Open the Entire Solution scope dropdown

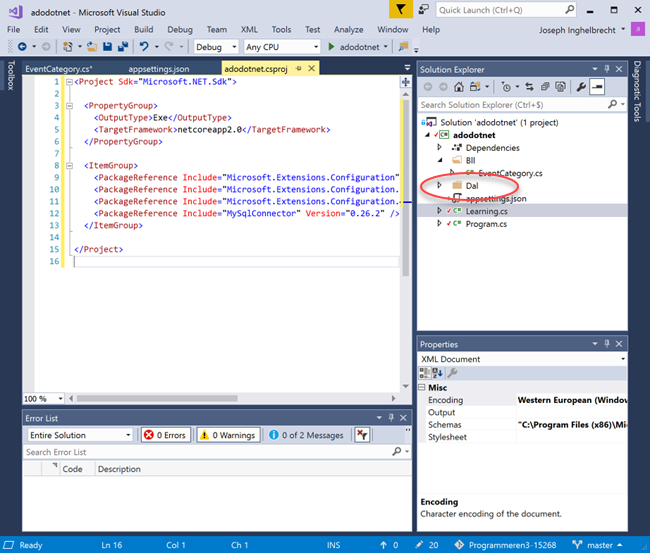[x=80, y=435]
